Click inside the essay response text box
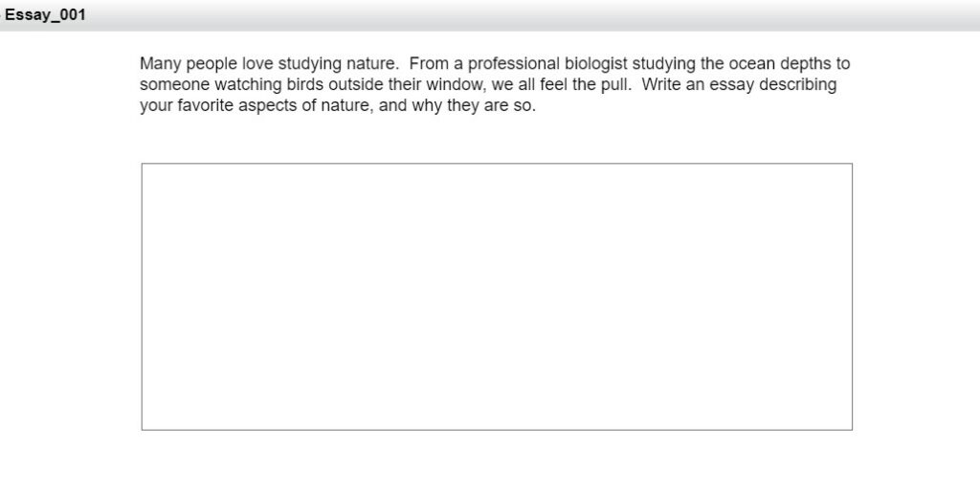 pyautogui.click(x=497, y=297)
